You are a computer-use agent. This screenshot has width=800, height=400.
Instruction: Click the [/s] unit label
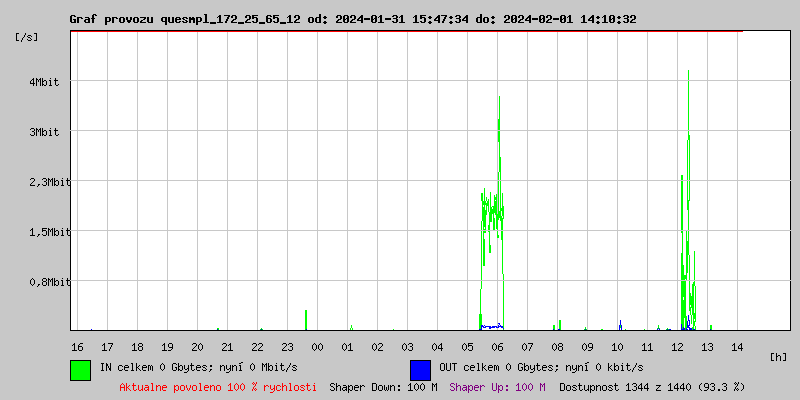click(28, 37)
